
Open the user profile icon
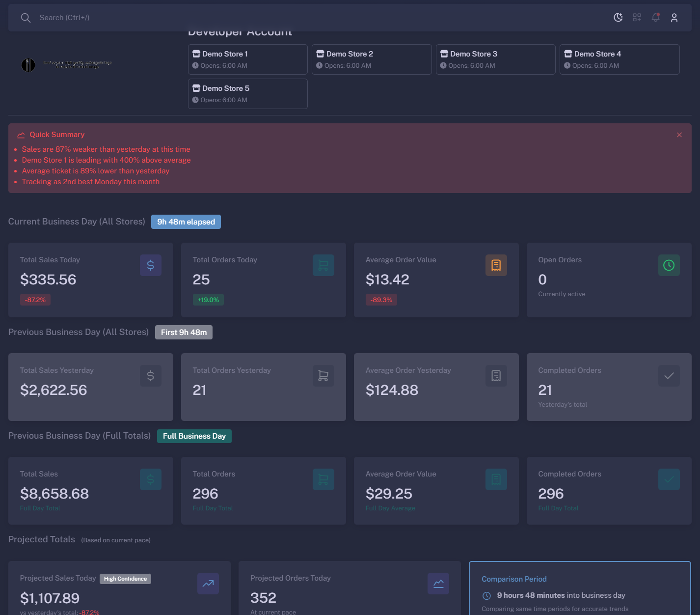coord(674,18)
